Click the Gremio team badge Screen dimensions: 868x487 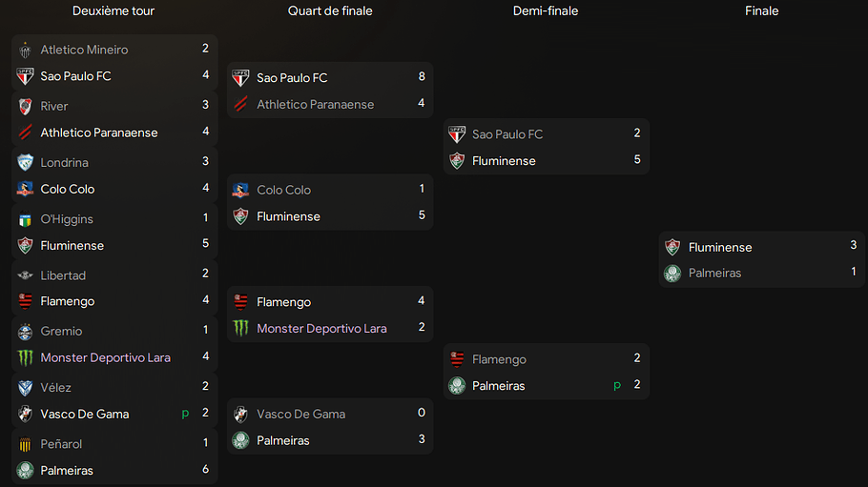click(25, 332)
